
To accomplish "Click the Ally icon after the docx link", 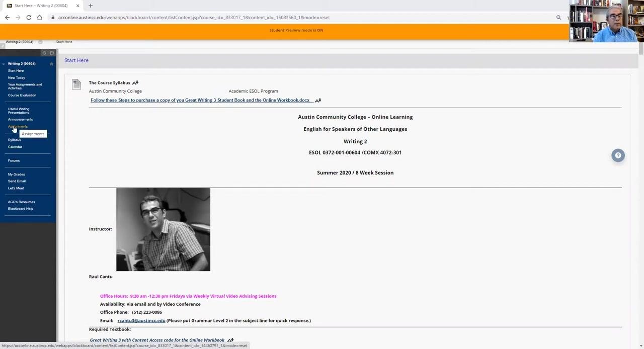I will click(x=318, y=100).
